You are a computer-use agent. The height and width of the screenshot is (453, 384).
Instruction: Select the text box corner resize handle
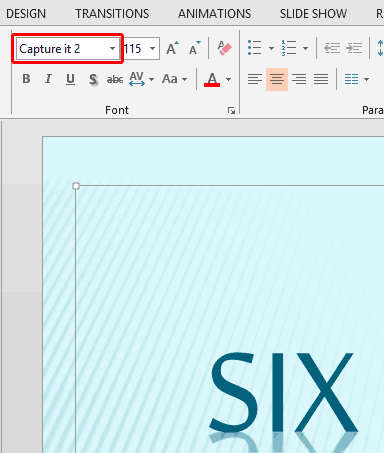pos(76,186)
